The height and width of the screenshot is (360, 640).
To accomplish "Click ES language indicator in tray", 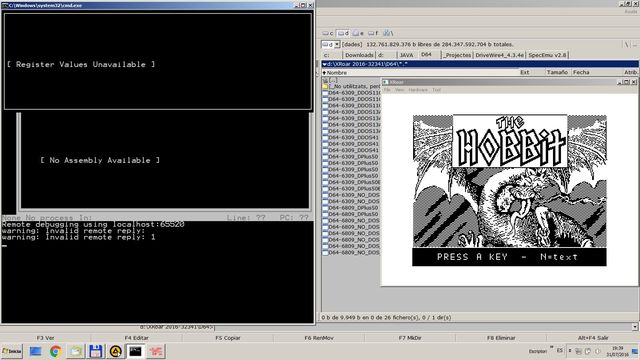I will (560, 351).
